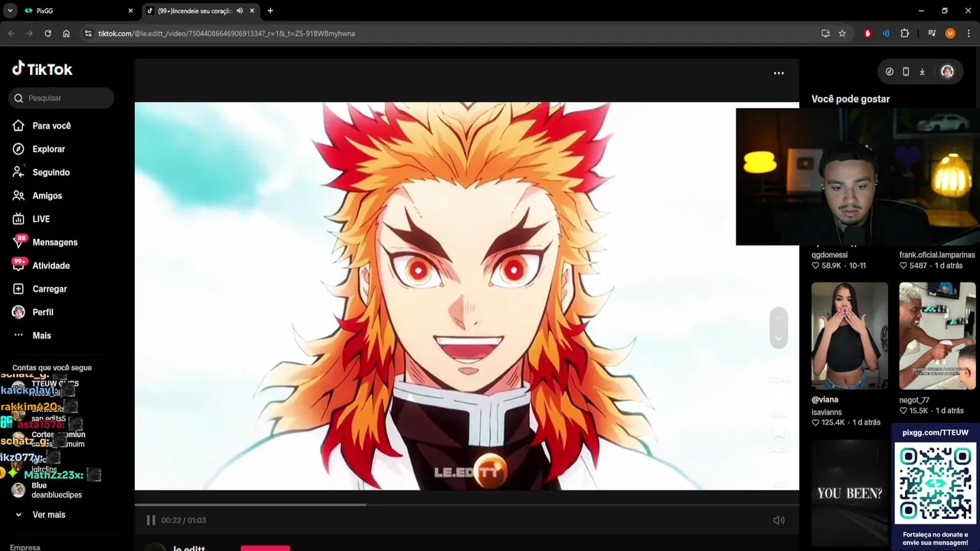Open the negot_77 video thumbnail
This screenshot has width=980, height=551.
(x=937, y=336)
